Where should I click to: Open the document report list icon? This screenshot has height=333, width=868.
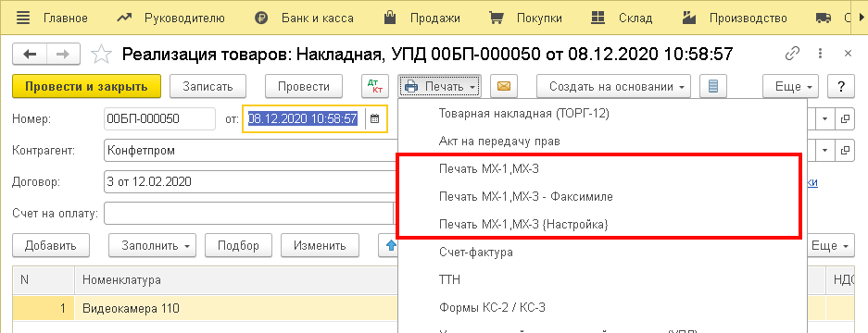point(713,86)
